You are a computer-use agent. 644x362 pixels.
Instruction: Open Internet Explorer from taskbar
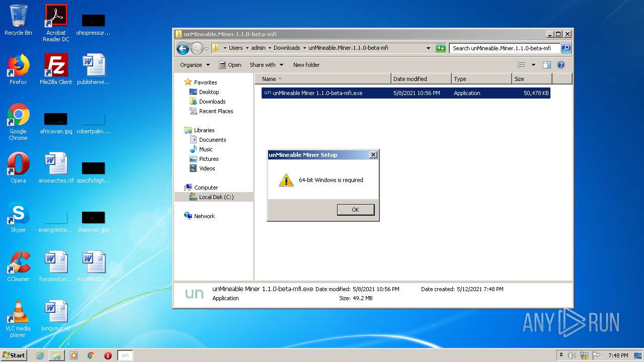[x=40, y=355]
